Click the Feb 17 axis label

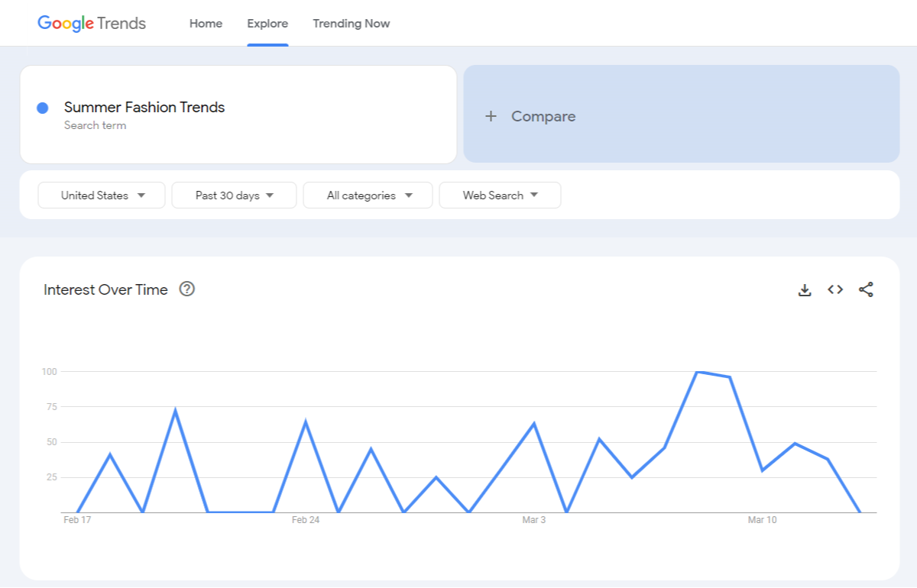[x=77, y=520]
